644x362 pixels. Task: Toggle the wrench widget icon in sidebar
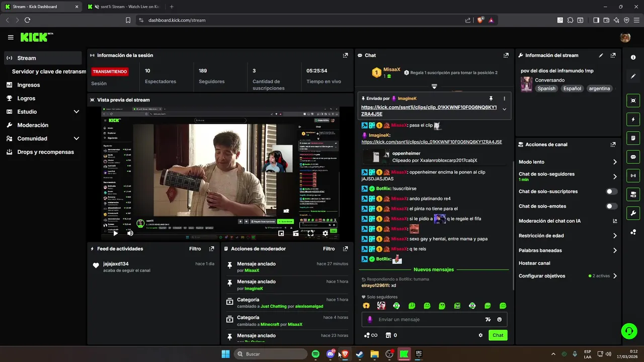coord(633,213)
